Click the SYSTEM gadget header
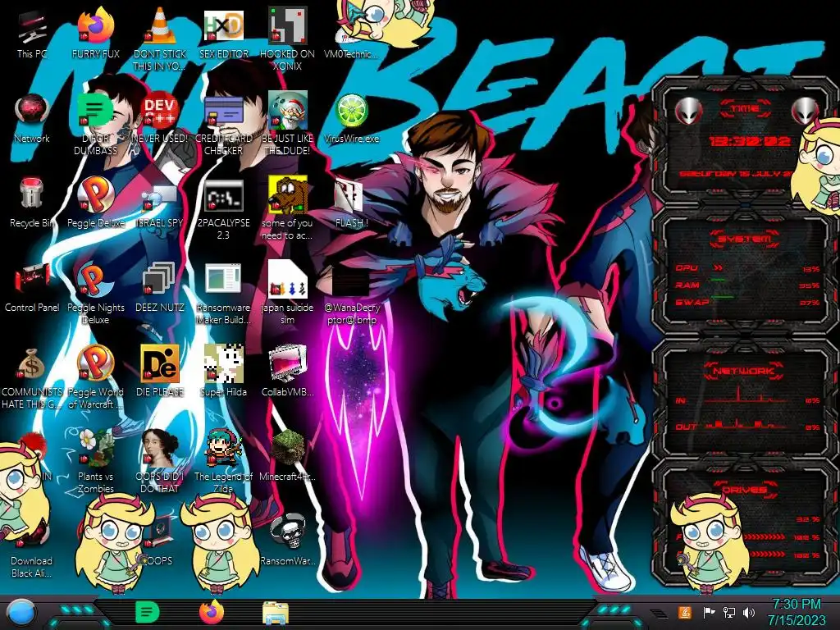This screenshot has width=840, height=630. 745,239
